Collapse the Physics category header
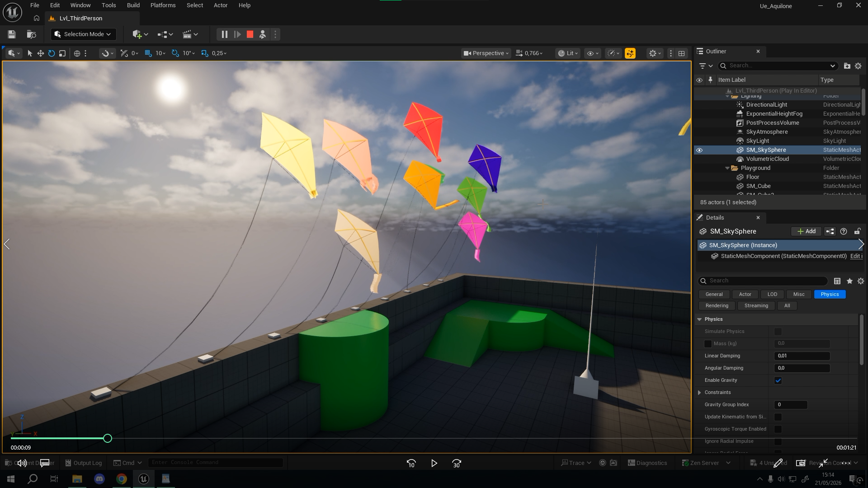 click(x=699, y=319)
